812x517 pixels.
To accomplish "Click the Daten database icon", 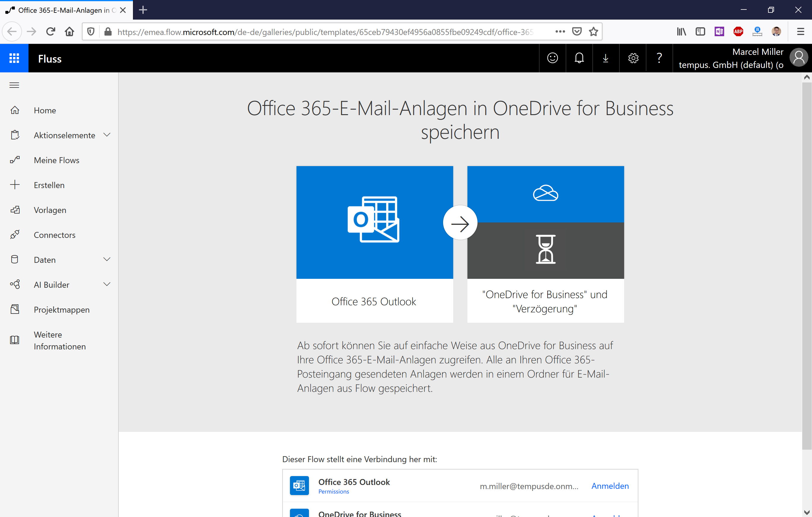I will coord(15,260).
